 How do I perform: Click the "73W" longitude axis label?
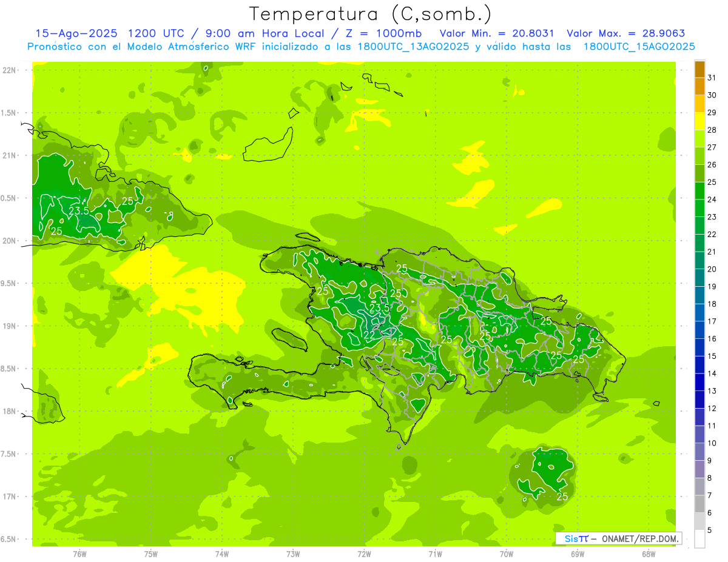point(293,554)
